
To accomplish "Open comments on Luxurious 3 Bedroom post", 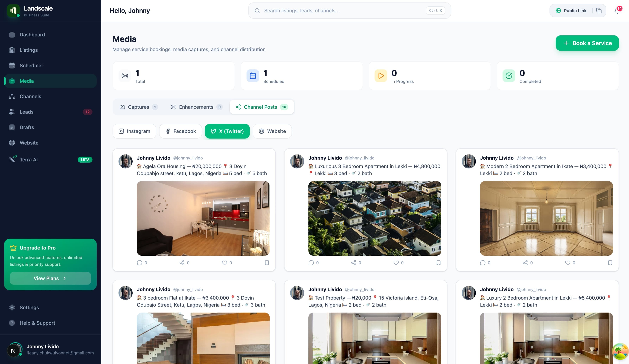I will 311,263.
